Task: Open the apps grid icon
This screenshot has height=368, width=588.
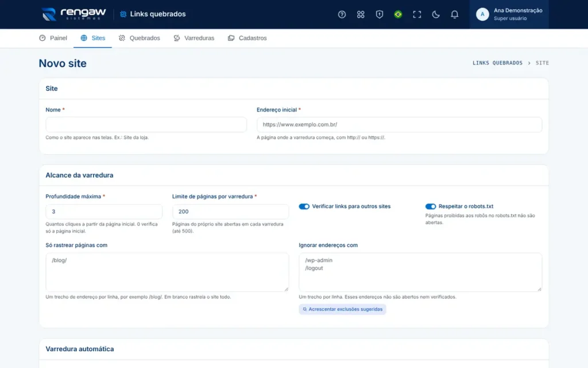Action: (361, 14)
